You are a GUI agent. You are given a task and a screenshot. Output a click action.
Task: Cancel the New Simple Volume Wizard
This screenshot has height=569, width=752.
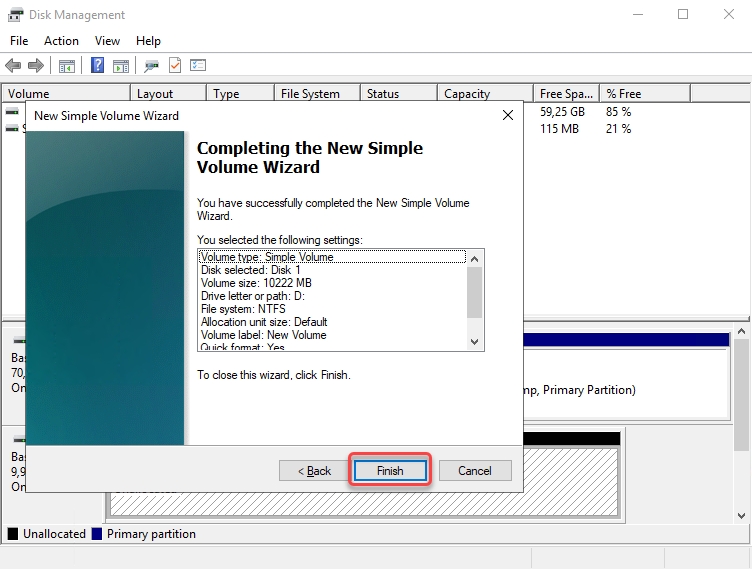474,471
